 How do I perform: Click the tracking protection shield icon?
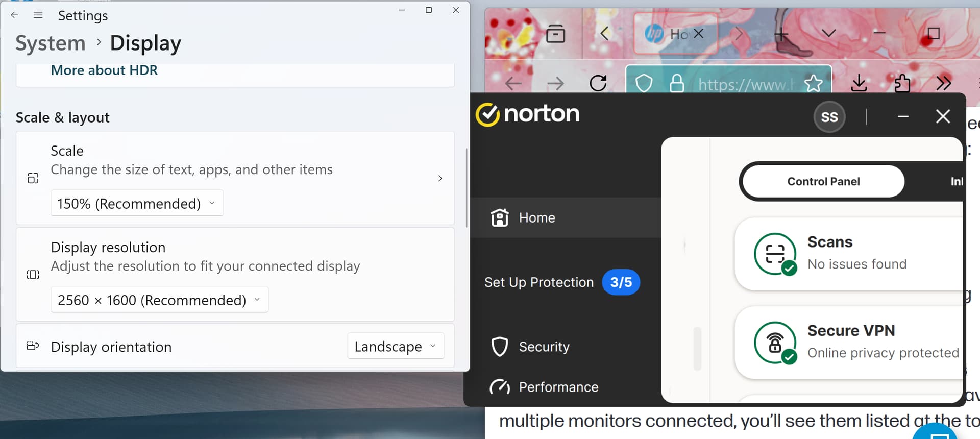tap(644, 83)
